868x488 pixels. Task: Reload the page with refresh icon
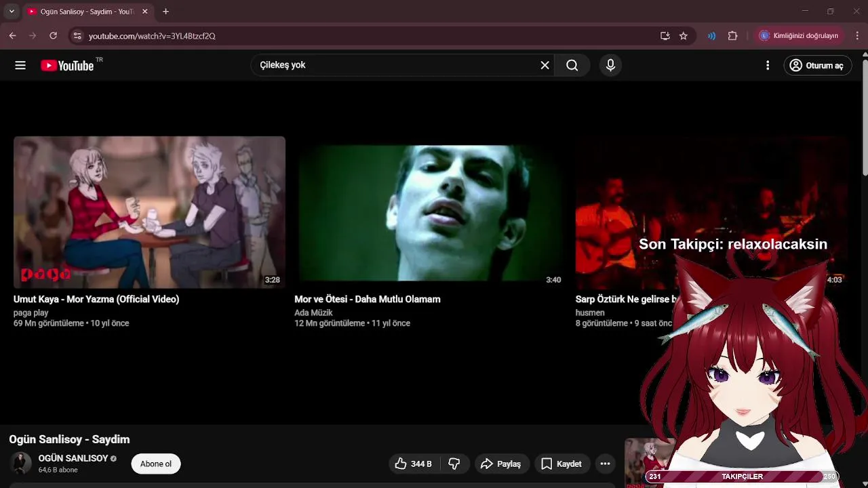click(53, 36)
